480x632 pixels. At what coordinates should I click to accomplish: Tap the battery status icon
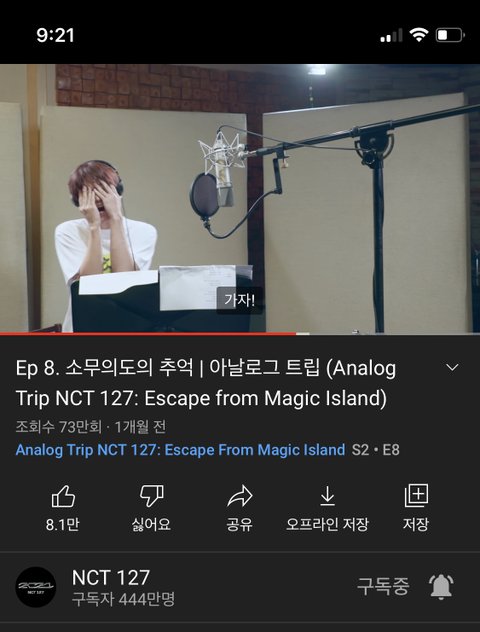pyautogui.click(x=450, y=35)
